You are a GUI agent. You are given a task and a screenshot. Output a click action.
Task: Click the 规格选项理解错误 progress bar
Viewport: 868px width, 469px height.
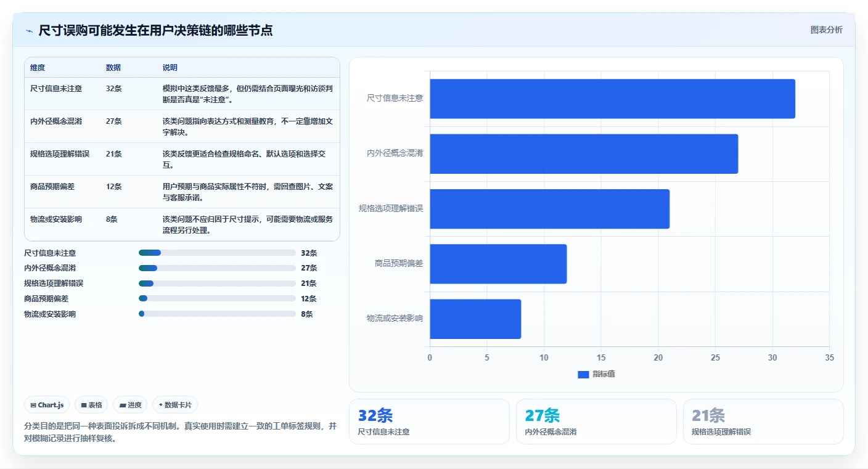click(217, 283)
